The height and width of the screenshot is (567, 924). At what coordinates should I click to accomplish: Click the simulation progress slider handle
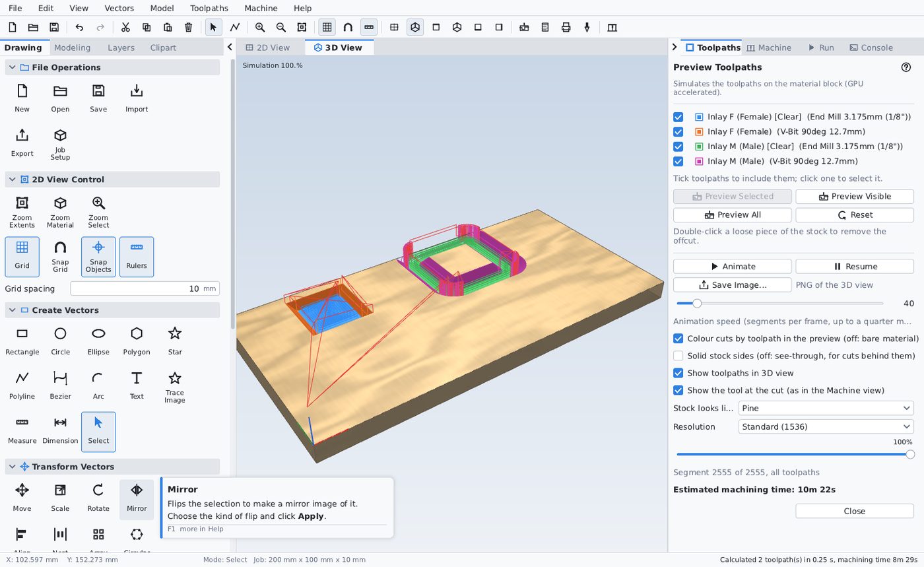click(910, 454)
